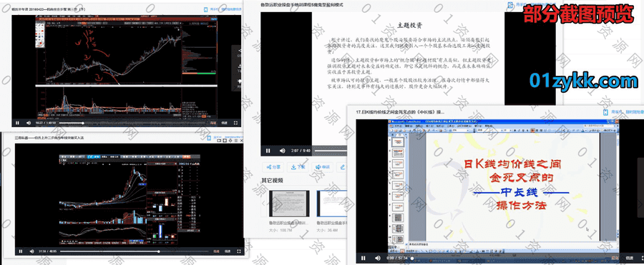
Task: Click the 分享 share button
Action: pyautogui.click(x=274, y=167)
